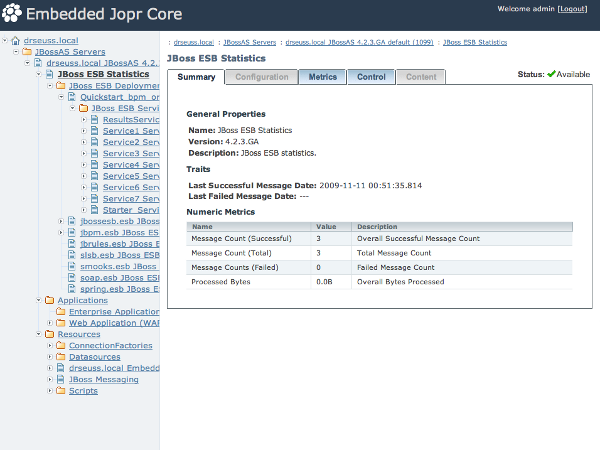
Task: Collapse the JBossAS Servers node
Action: [x=16, y=52]
